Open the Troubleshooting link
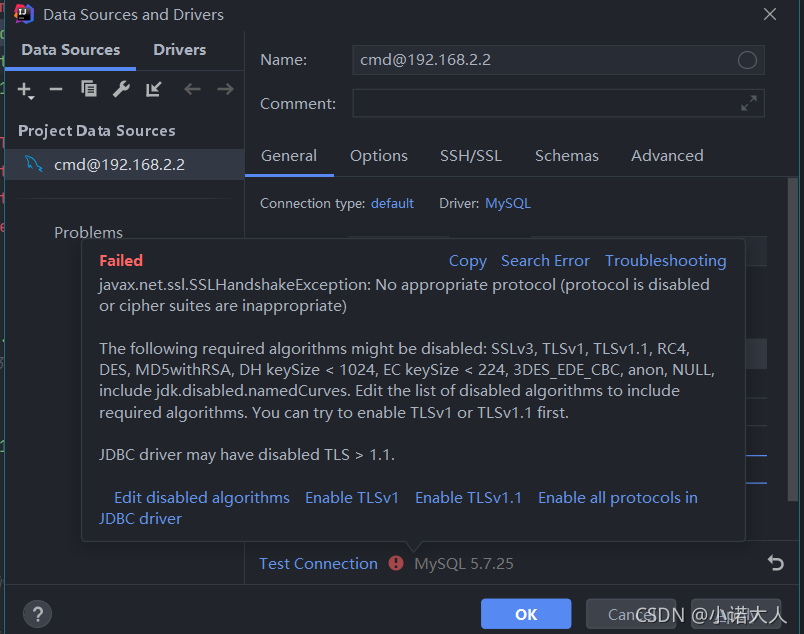Viewport: 804px width, 634px height. [666, 261]
